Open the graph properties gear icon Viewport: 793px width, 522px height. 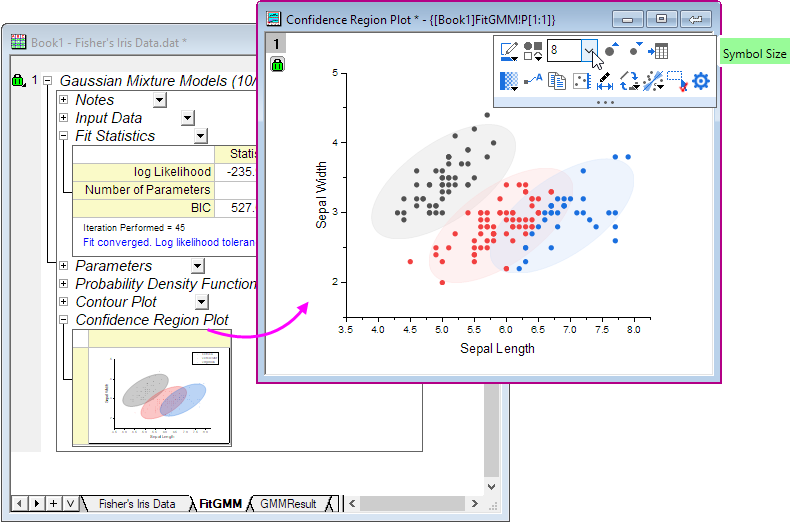click(x=701, y=81)
